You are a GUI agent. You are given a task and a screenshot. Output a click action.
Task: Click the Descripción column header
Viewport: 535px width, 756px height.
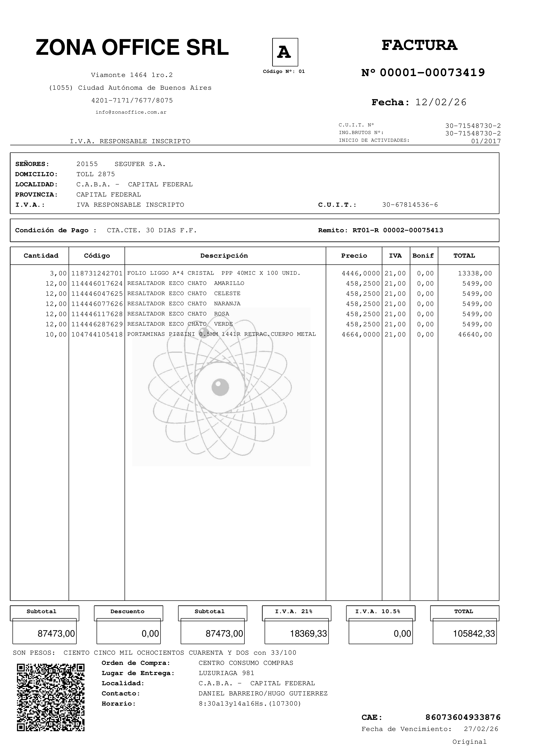(224, 256)
